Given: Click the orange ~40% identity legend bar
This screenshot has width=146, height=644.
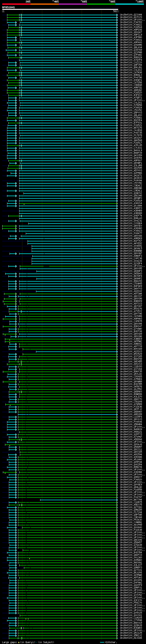Looking at the screenshot, I should (45, 4).
